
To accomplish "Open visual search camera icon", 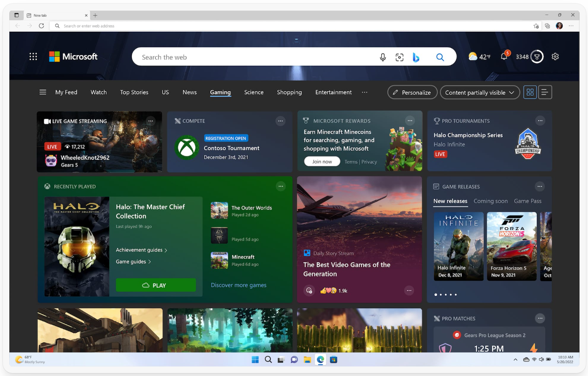I will pos(399,57).
